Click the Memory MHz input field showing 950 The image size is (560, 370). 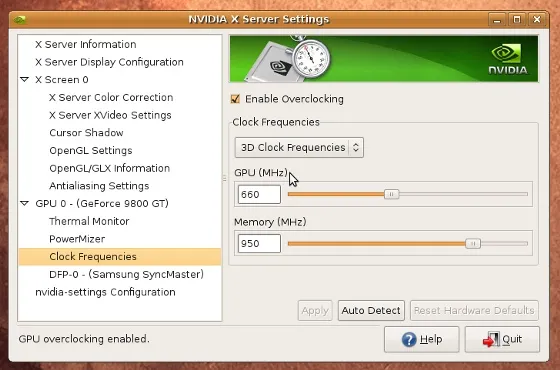point(259,244)
